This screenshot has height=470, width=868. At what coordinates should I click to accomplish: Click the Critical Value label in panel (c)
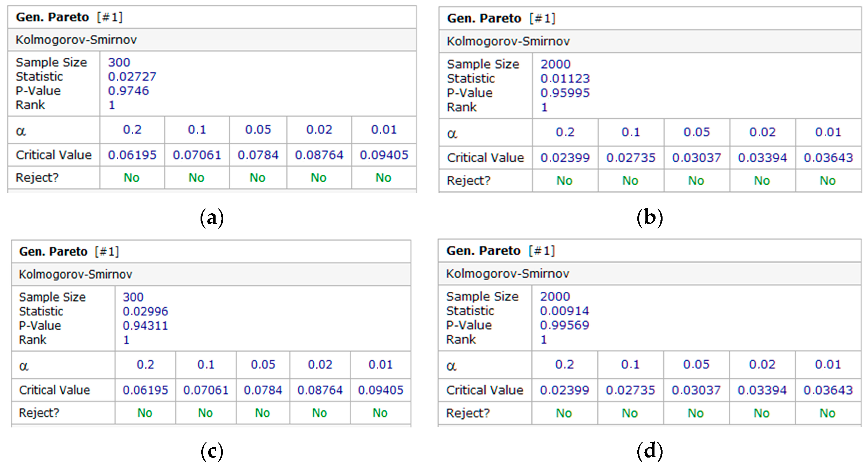(54, 390)
